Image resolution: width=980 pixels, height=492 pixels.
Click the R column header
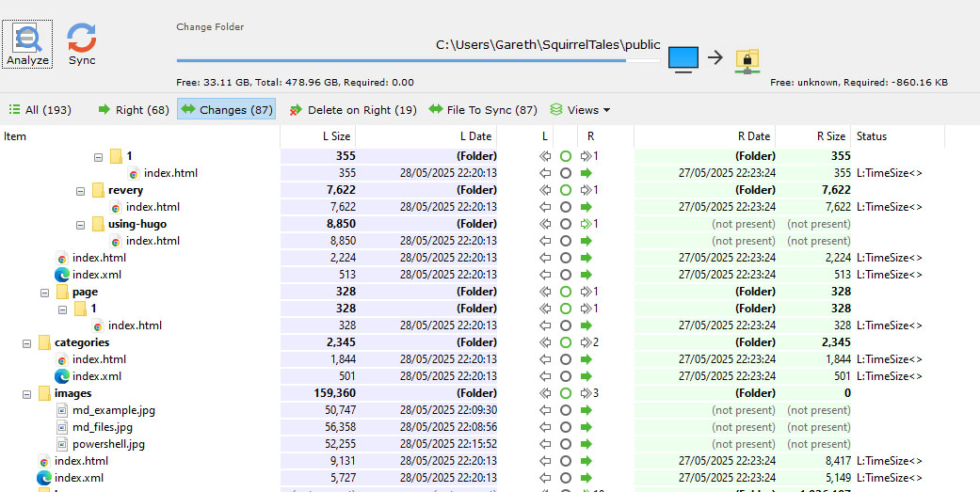pos(590,136)
